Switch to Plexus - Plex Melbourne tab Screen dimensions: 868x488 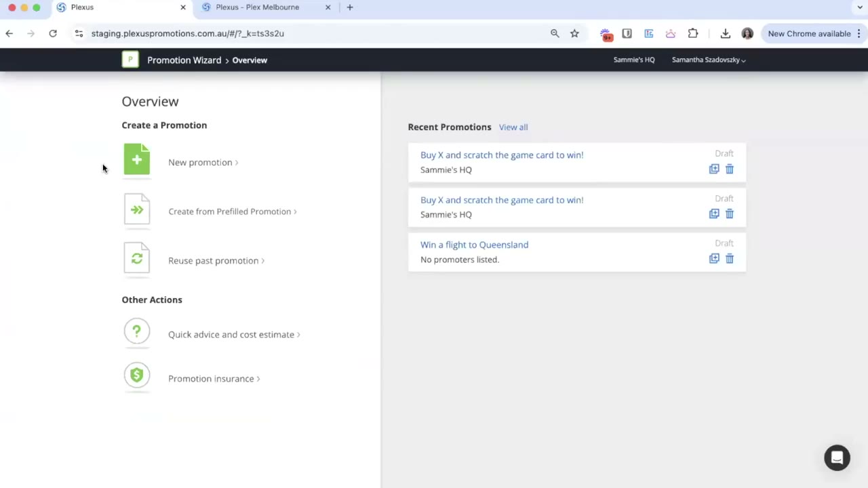[264, 7]
